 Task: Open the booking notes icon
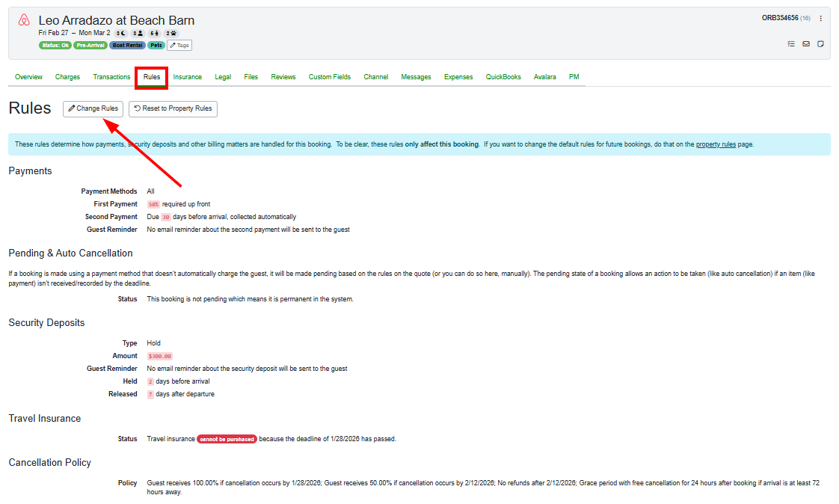point(820,44)
